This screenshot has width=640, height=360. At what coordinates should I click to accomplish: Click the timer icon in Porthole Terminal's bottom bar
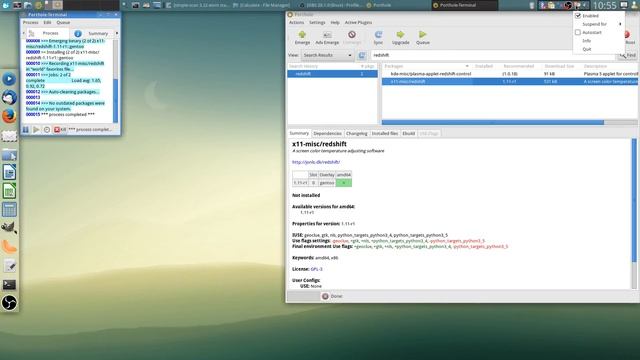(x=47, y=129)
